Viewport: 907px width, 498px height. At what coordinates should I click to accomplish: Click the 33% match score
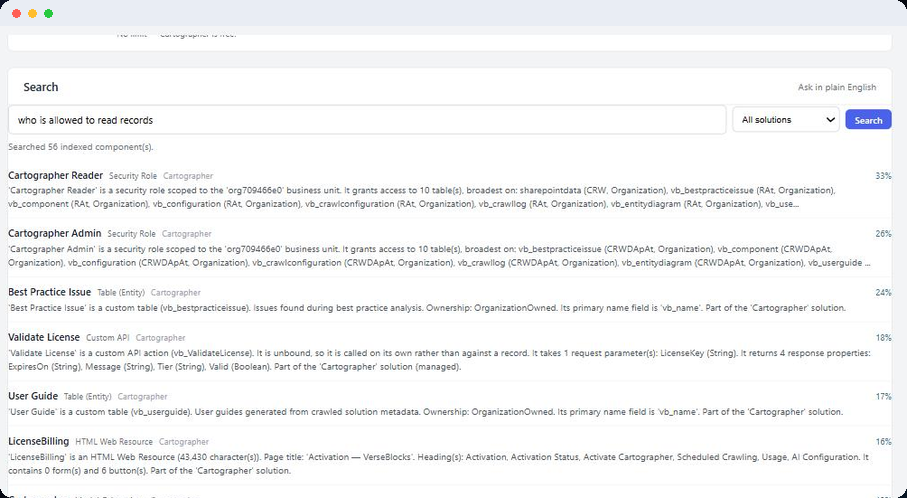click(883, 176)
